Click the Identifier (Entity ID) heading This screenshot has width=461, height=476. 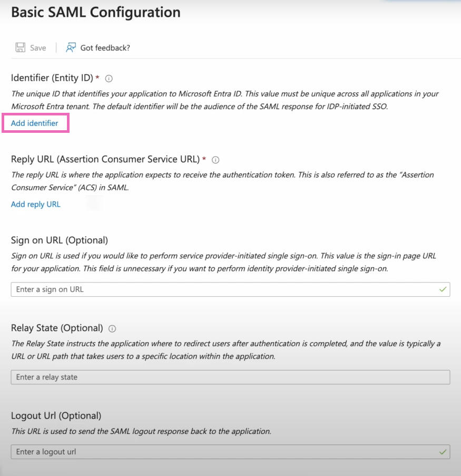52,78
